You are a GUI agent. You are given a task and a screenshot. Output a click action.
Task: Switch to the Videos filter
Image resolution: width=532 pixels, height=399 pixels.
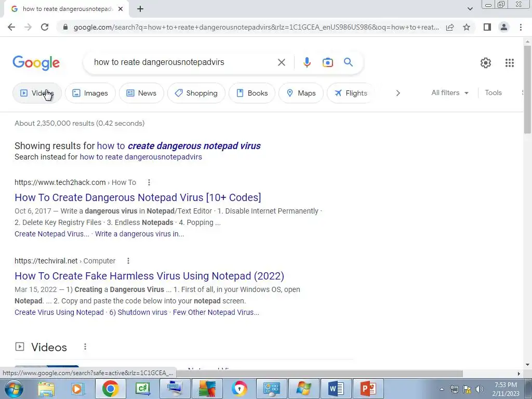[37, 93]
